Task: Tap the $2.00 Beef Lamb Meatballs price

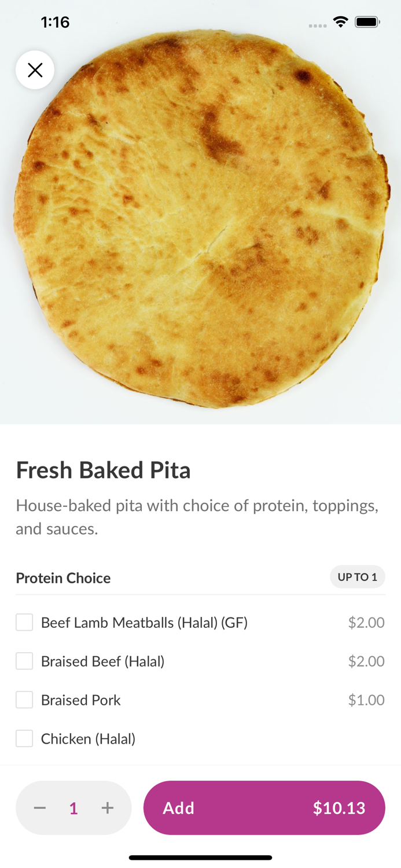Action: click(366, 623)
